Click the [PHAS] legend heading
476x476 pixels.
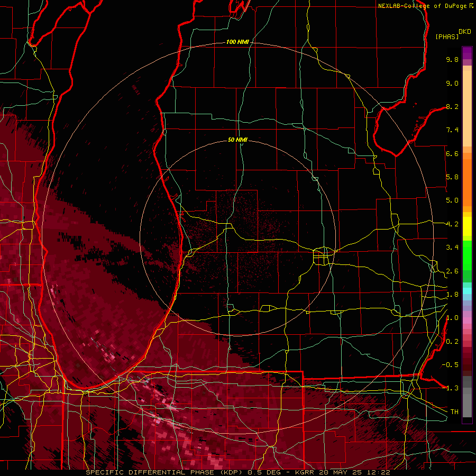point(447,36)
